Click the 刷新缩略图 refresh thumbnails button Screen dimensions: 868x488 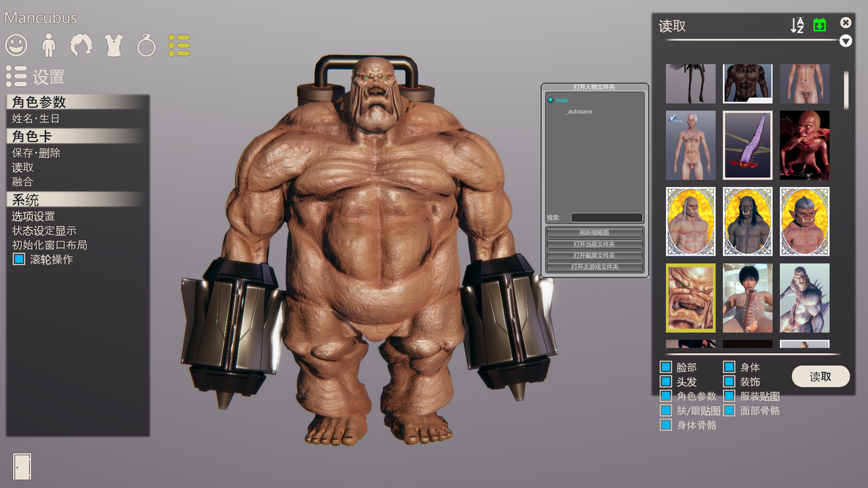(x=595, y=232)
